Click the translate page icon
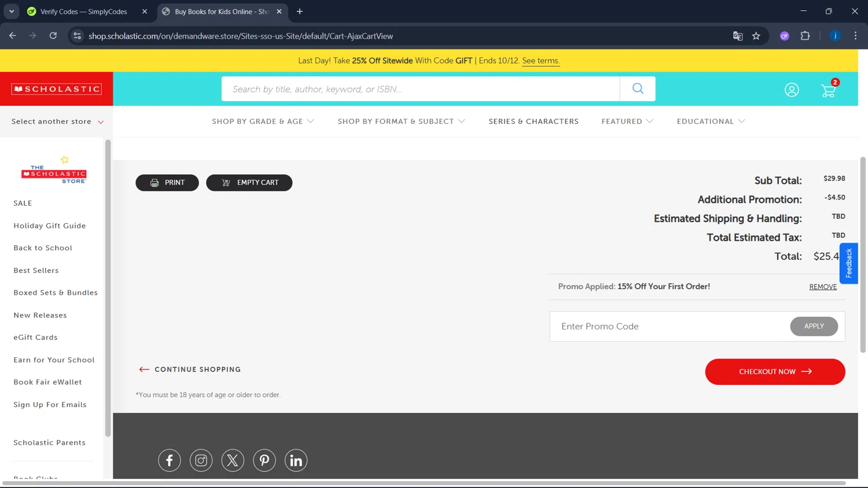The height and width of the screenshot is (488, 868). click(738, 36)
